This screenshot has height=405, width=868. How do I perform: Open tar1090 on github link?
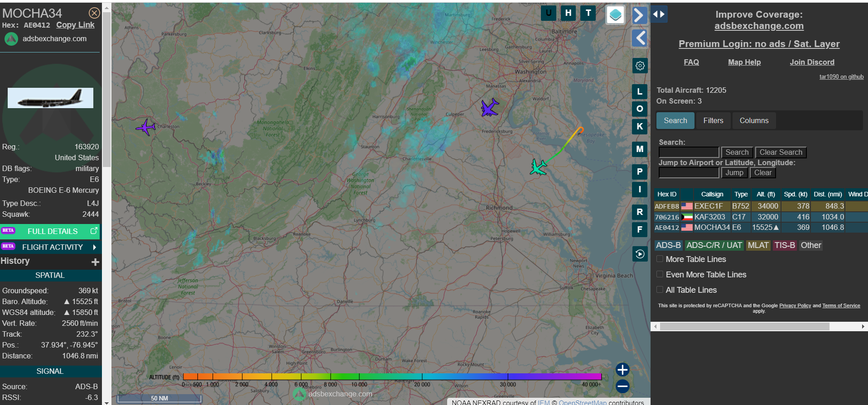pyautogui.click(x=841, y=77)
